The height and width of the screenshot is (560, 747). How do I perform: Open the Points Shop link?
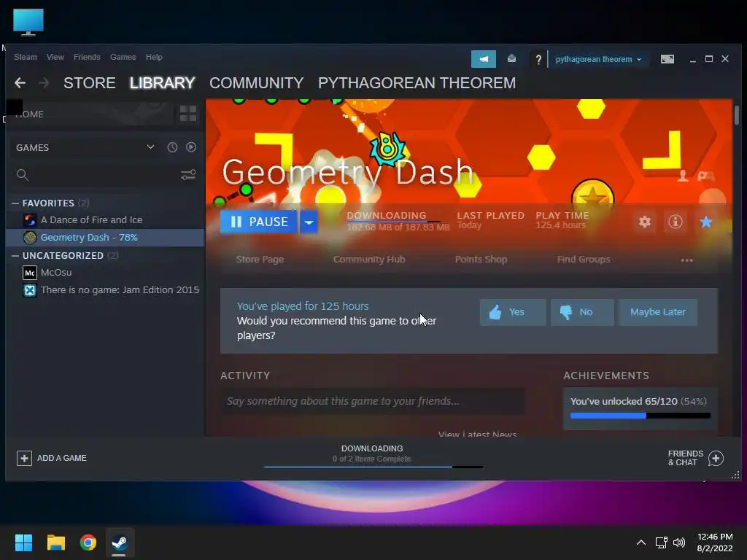[x=481, y=260]
